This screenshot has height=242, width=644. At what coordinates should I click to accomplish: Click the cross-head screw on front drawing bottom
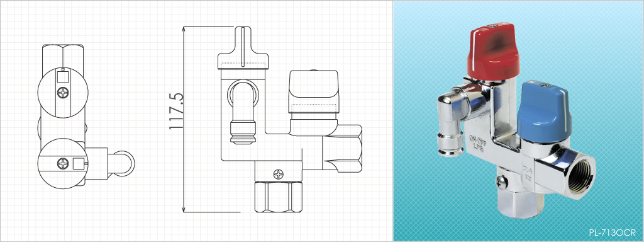click(x=279, y=174)
